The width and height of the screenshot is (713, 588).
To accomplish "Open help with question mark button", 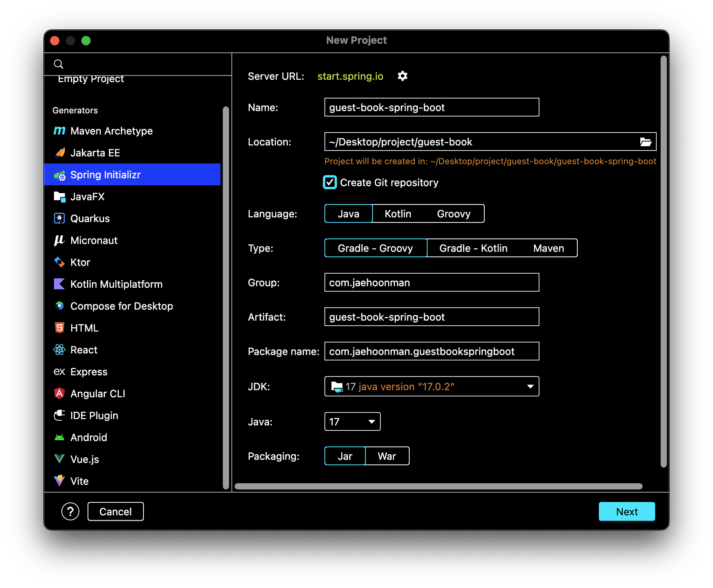I will point(70,511).
